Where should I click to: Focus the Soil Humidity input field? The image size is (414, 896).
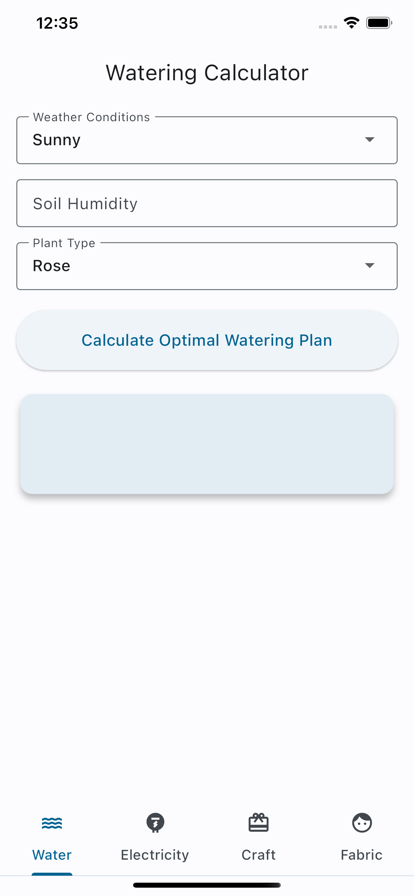tap(207, 203)
